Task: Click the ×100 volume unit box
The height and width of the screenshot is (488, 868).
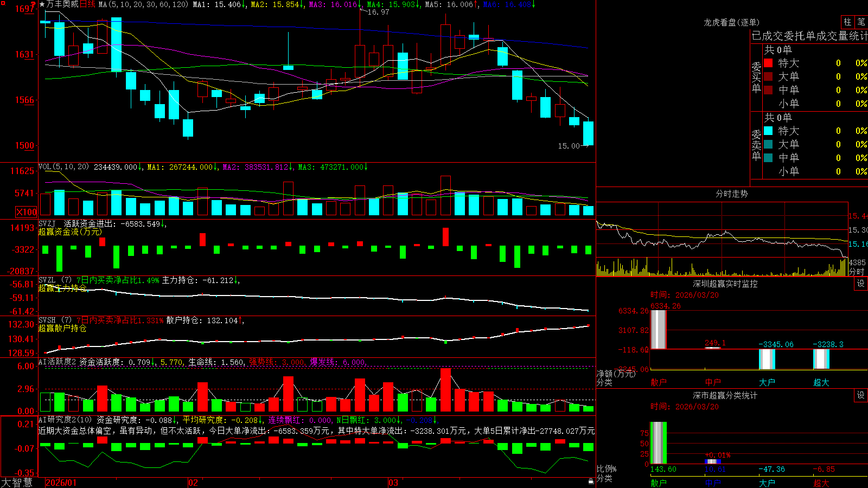Action: tap(27, 212)
